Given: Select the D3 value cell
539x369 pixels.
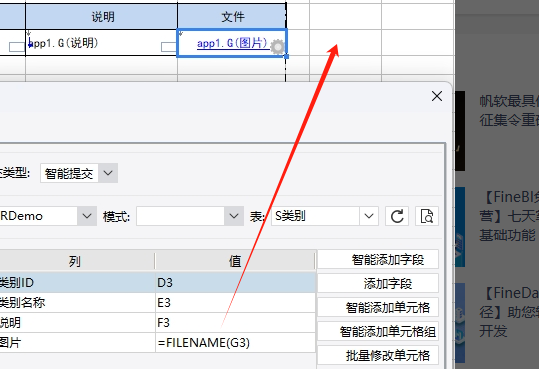Looking at the screenshot, I should click(x=235, y=282).
